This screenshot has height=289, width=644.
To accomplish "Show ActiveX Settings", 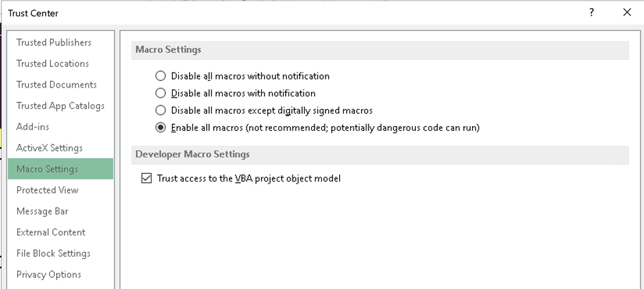I will (49, 148).
